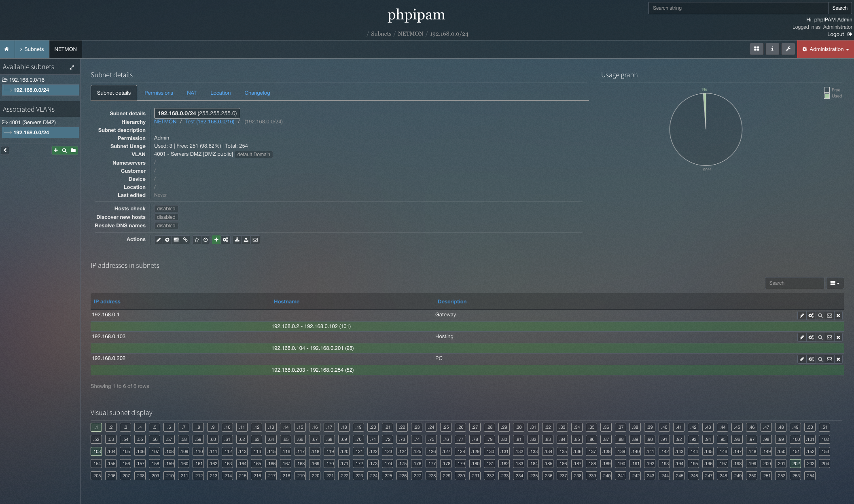Image resolution: width=854 pixels, height=504 pixels.
Task: Sort table by Description column
Action: [452, 302]
